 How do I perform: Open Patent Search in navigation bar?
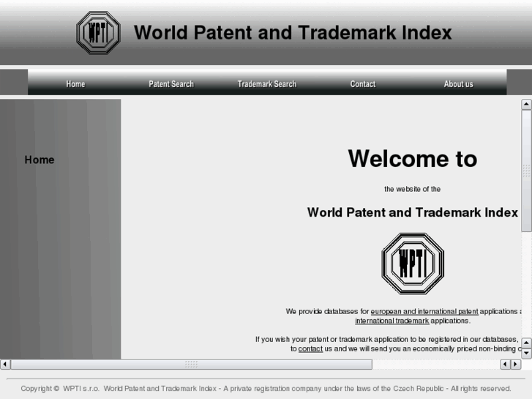171,84
